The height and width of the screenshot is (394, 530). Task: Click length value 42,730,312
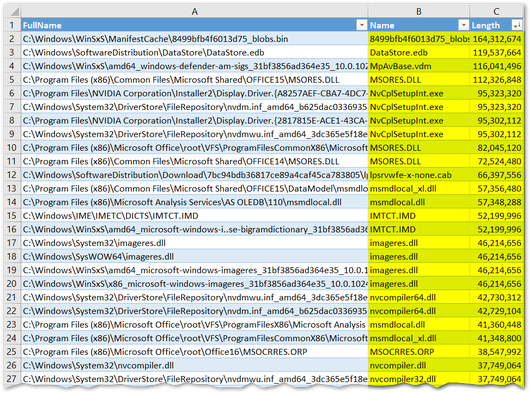click(496, 297)
